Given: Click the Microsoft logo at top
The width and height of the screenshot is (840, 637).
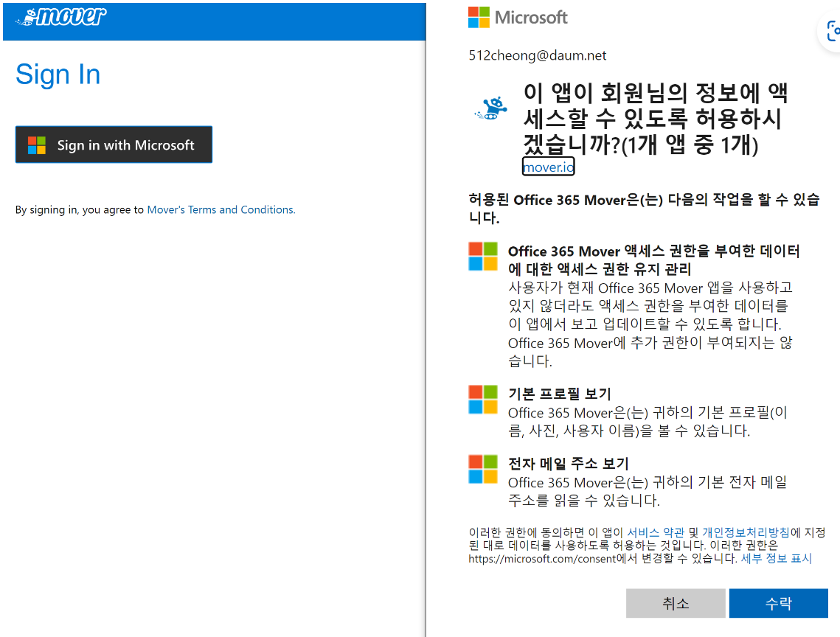Looking at the screenshot, I should (517, 18).
